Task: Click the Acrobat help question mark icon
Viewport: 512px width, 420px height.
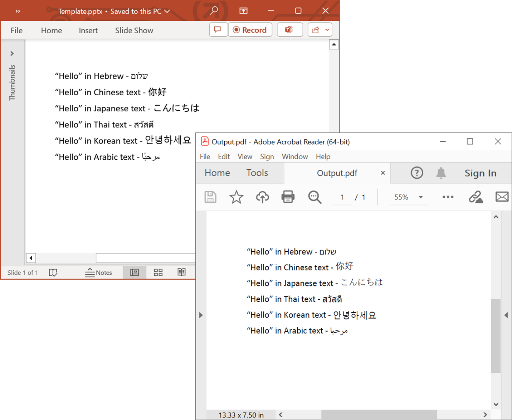Action: (x=417, y=173)
